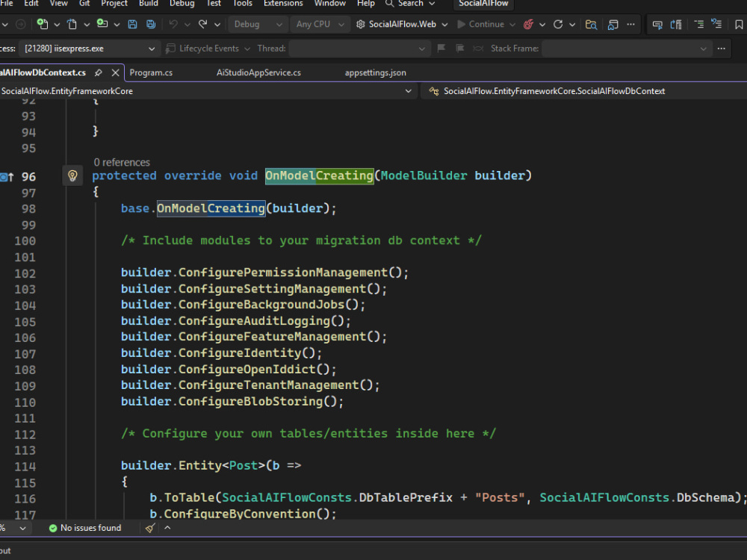Open the Extensions menu

point(283,3)
